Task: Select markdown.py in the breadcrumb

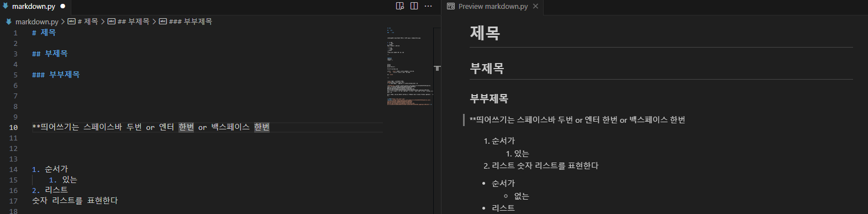Action: pos(36,22)
